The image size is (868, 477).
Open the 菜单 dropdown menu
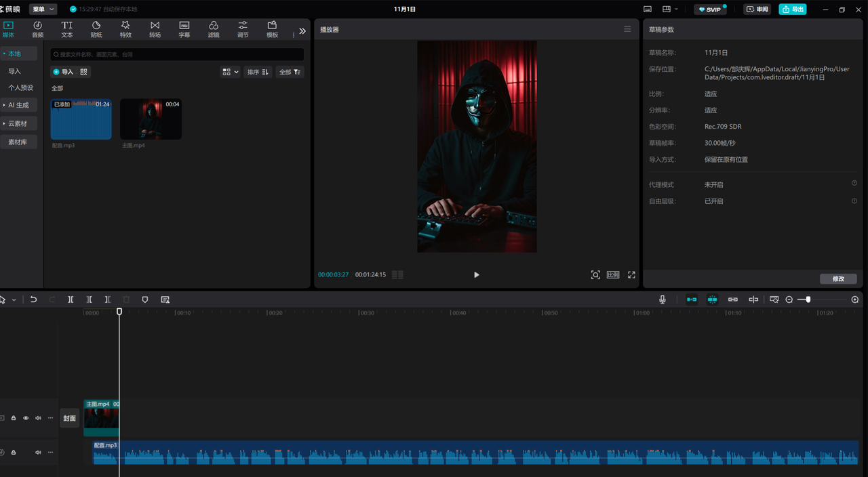[43, 9]
